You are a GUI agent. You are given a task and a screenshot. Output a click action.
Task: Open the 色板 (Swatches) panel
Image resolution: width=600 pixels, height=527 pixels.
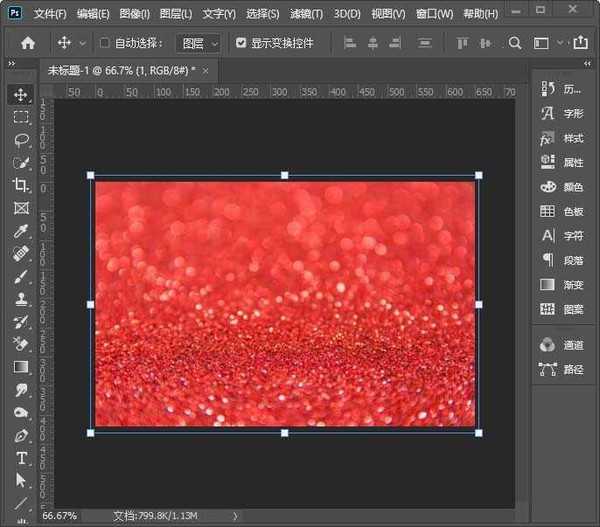562,211
